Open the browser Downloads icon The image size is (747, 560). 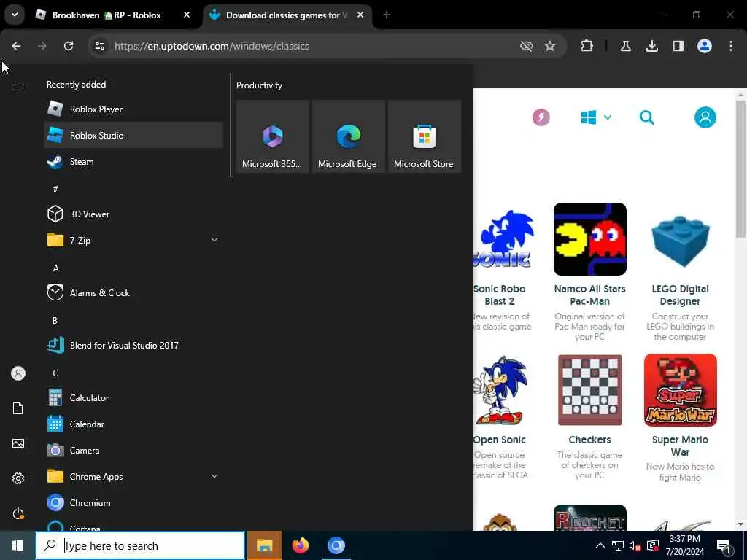pos(651,46)
